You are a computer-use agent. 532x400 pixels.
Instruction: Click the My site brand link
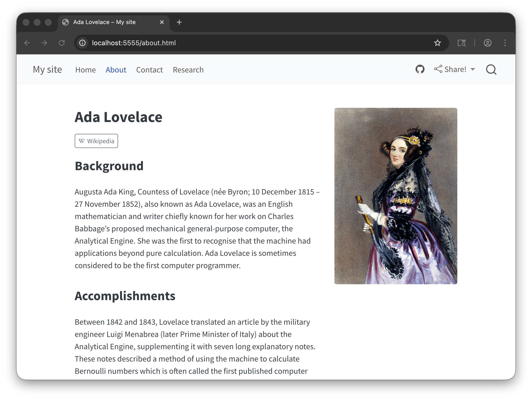(47, 70)
